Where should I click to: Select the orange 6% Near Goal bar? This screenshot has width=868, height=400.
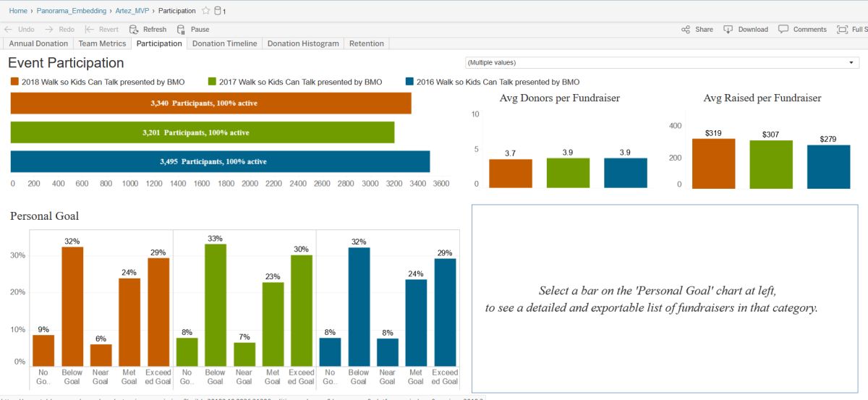pyautogui.click(x=101, y=355)
